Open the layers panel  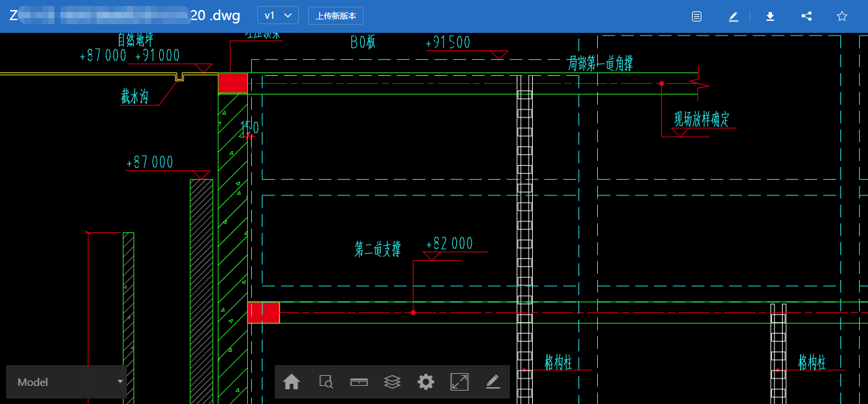pyautogui.click(x=392, y=382)
